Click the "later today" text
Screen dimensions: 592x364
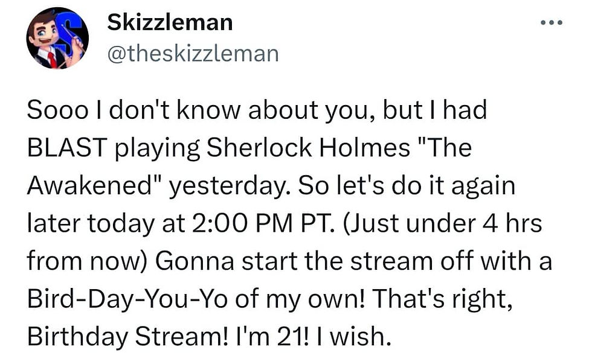click(x=91, y=224)
